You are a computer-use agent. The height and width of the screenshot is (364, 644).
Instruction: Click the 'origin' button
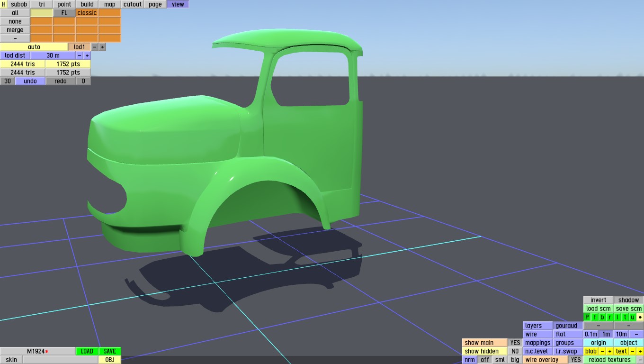[x=599, y=343]
